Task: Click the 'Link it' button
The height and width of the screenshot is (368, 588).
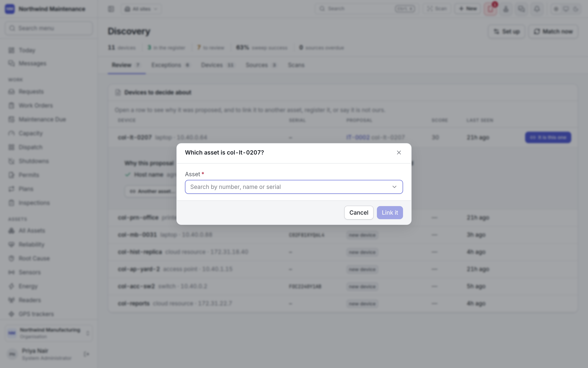Action: 390,213
